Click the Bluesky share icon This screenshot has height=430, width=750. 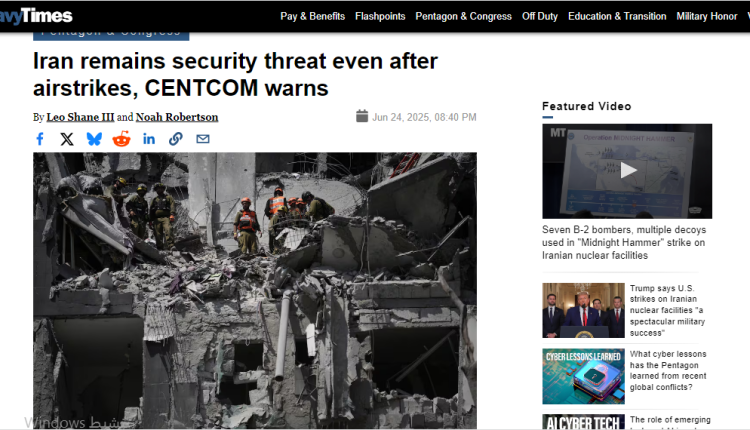click(94, 139)
